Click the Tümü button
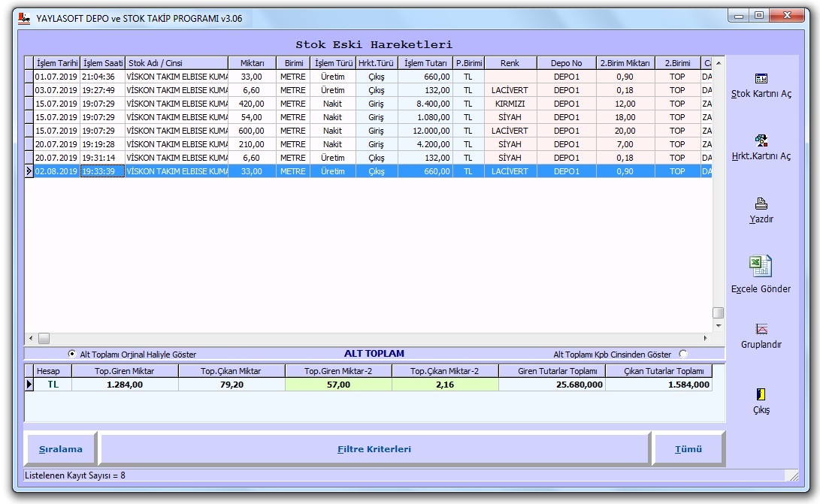This screenshot has height=504, width=820. pos(688,449)
